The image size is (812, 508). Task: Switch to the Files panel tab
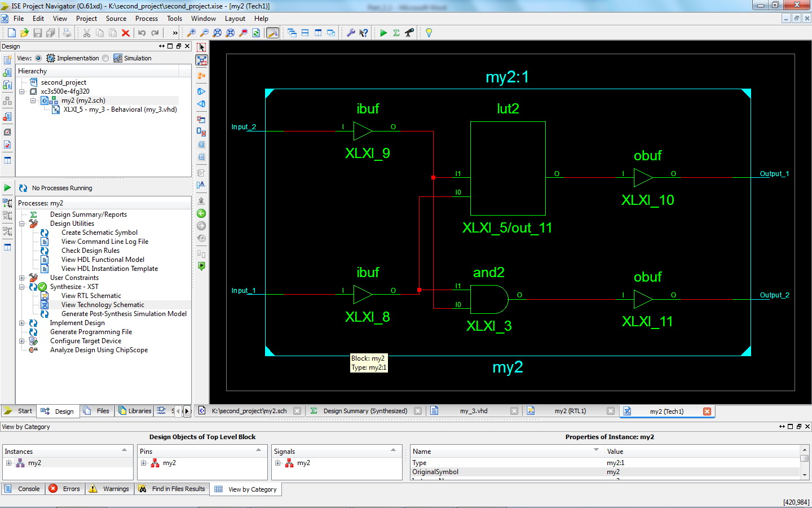(96, 411)
